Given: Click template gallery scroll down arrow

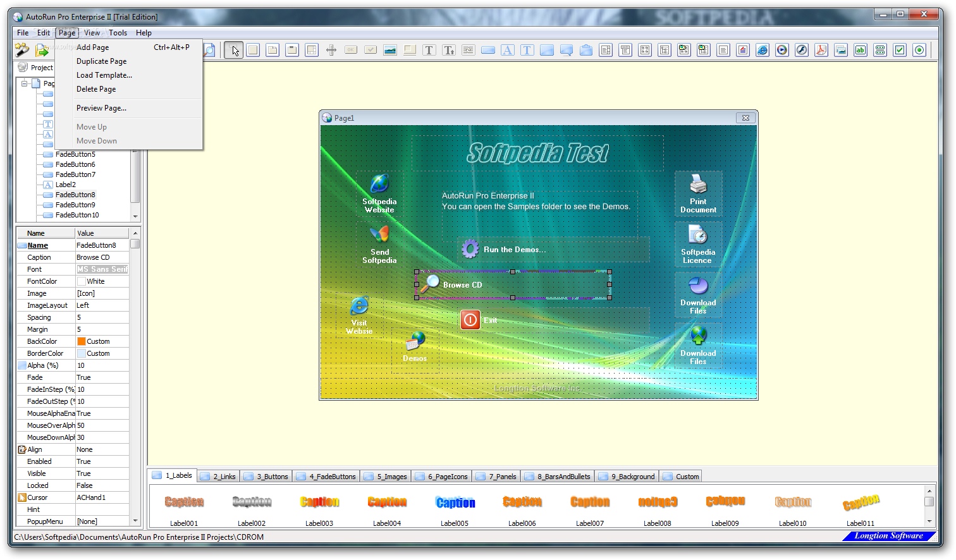Looking at the screenshot, I should click(x=929, y=521).
